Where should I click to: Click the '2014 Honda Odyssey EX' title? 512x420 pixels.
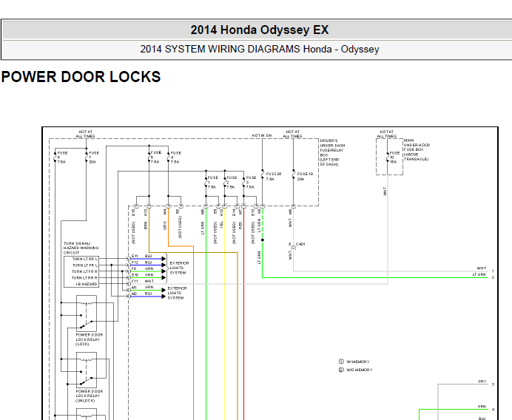pyautogui.click(x=260, y=30)
